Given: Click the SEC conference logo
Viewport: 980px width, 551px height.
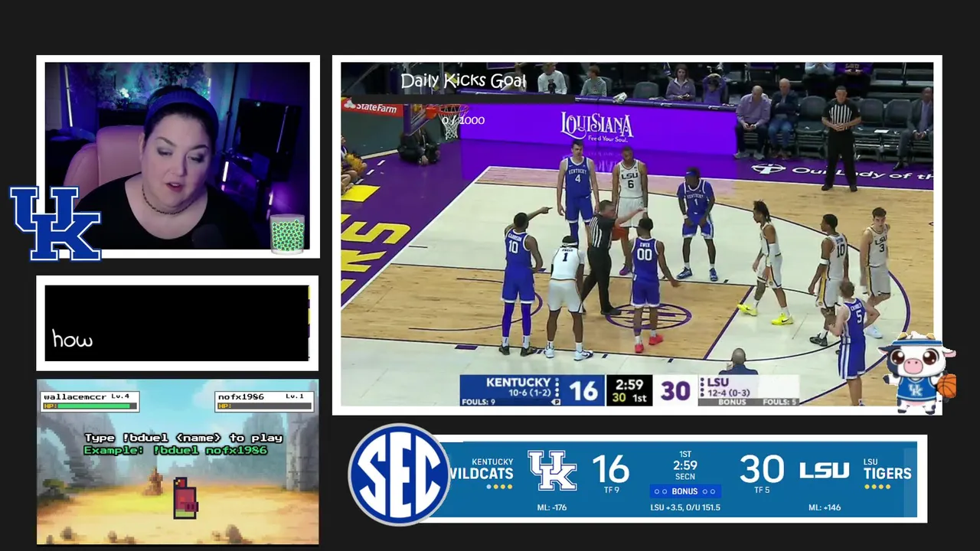Looking at the screenshot, I should click(x=399, y=474).
